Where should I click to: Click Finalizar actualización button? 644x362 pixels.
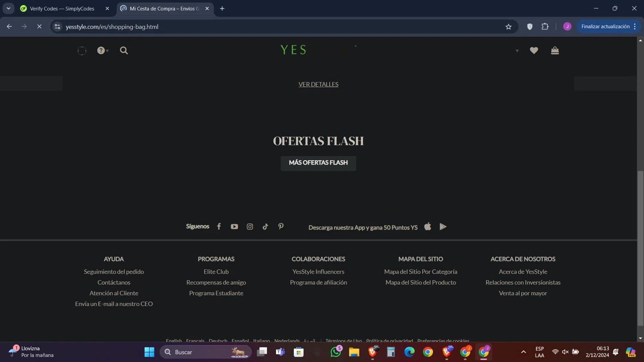click(605, 27)
